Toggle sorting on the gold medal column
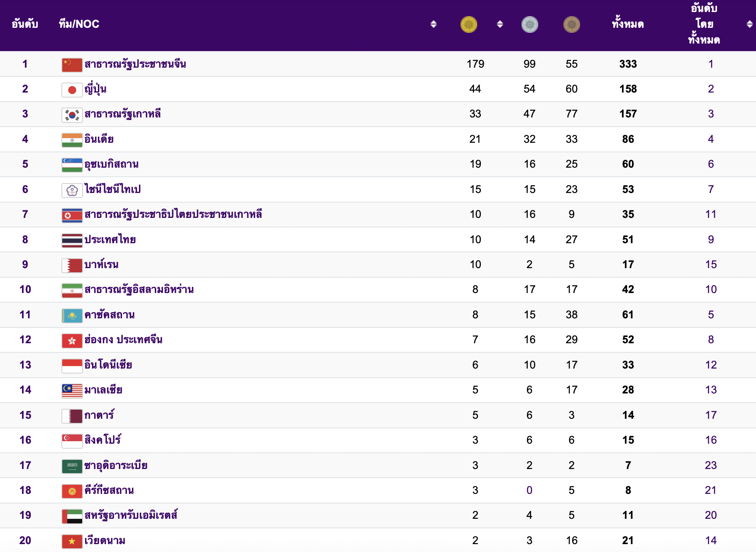This screenshot has width=756, height=552. pyautogui.click(x=500, y=24)
